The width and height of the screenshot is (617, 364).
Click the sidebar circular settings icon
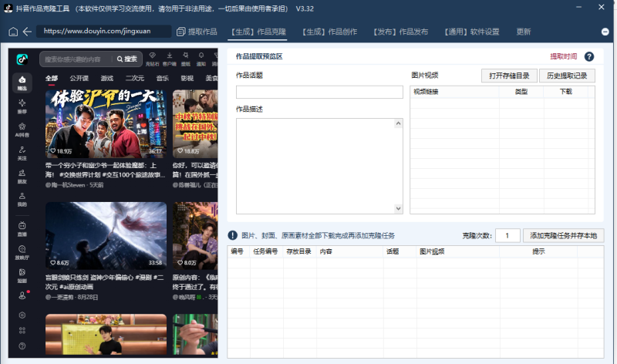(x=22, y=315)
